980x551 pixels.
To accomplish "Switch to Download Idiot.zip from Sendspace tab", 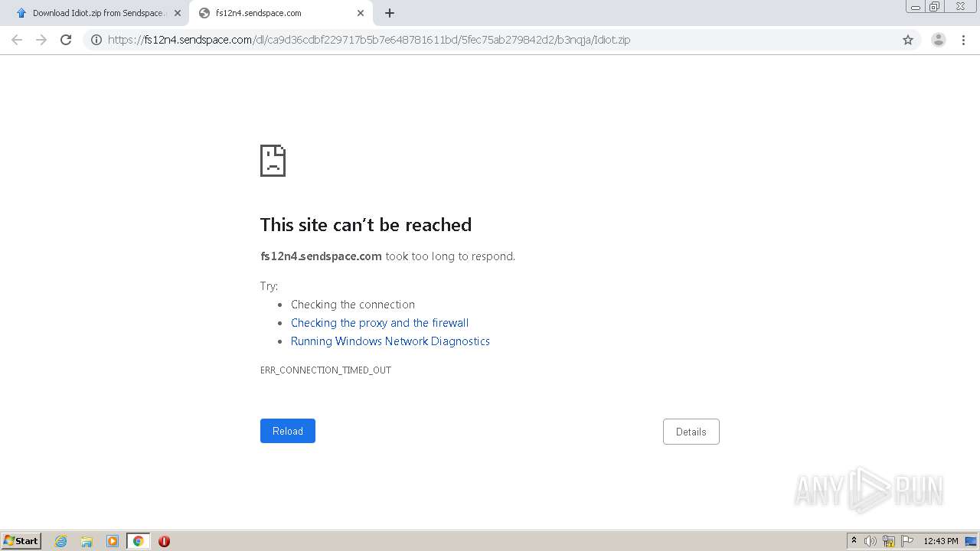I will click(x=97, y=13).
